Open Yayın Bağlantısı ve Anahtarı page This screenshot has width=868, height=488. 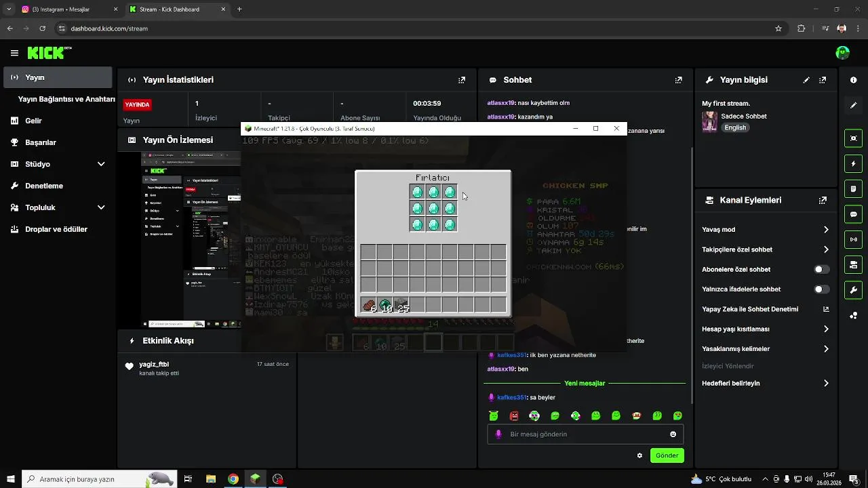66,99
